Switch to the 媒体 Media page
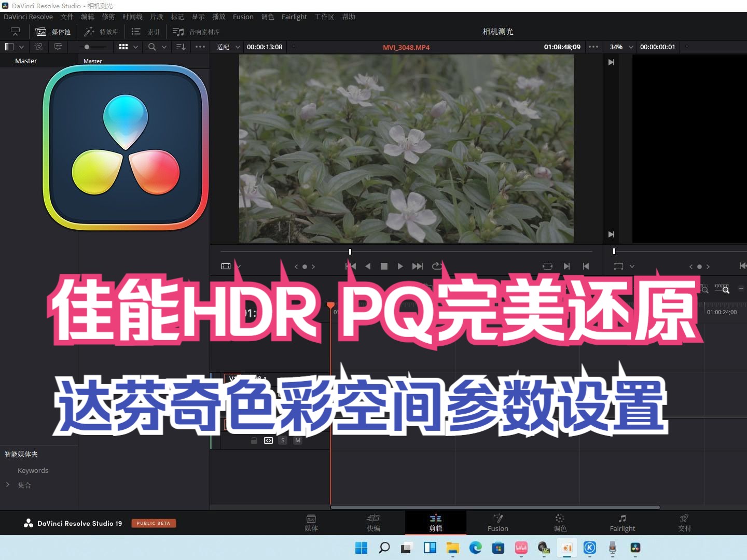Viewport: 747px width, 560px height. point(311,523)
